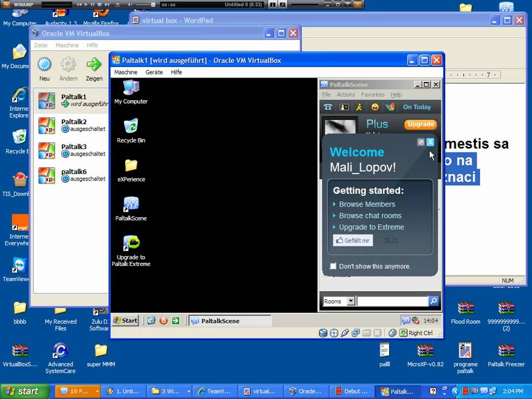This screenshot has width=532, height=399.
Task: Click the optical CD indicator in the VM status bar
Action: [x=334, y=333]
